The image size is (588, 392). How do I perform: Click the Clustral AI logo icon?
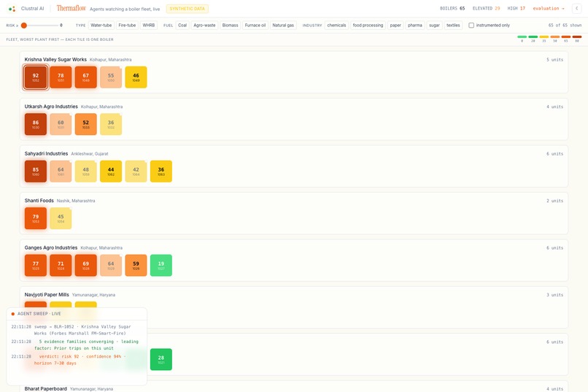click(x=12, y=9)
